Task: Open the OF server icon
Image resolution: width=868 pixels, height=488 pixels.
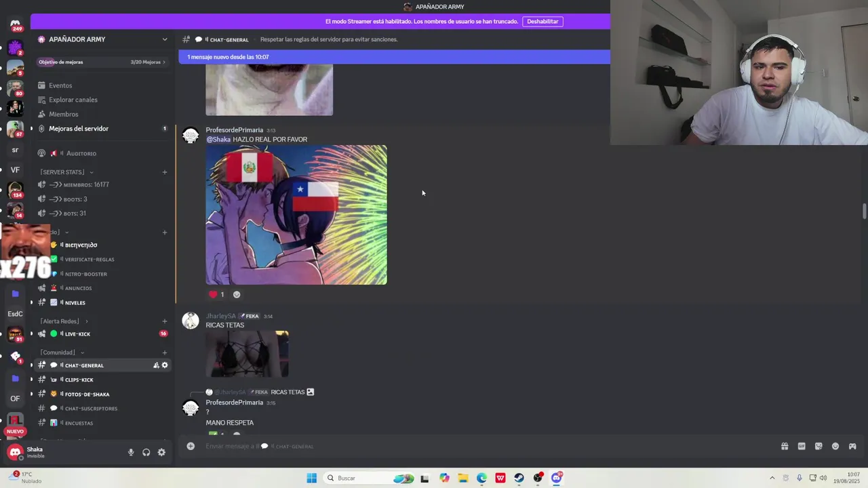Action: tap(15, 399)
